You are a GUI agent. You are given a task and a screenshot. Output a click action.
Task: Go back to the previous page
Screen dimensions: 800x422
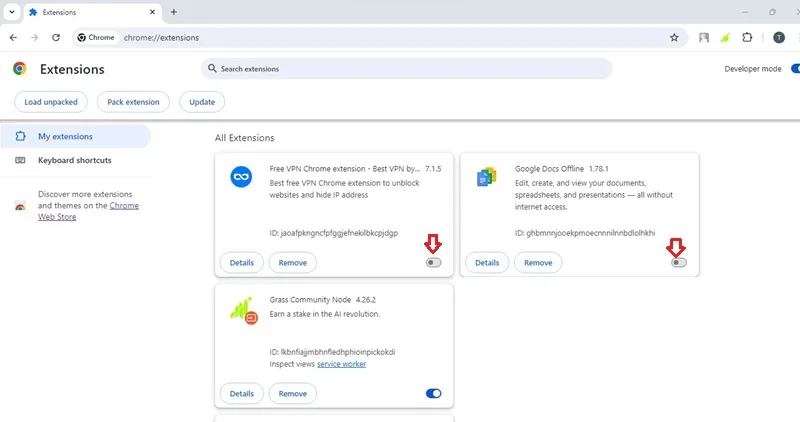[13, 37]
